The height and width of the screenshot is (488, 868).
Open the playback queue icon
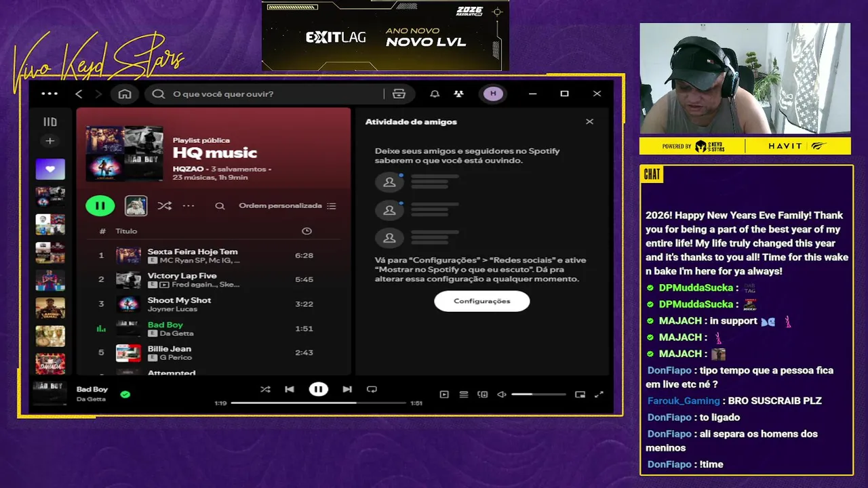click(x=464, y=394)
